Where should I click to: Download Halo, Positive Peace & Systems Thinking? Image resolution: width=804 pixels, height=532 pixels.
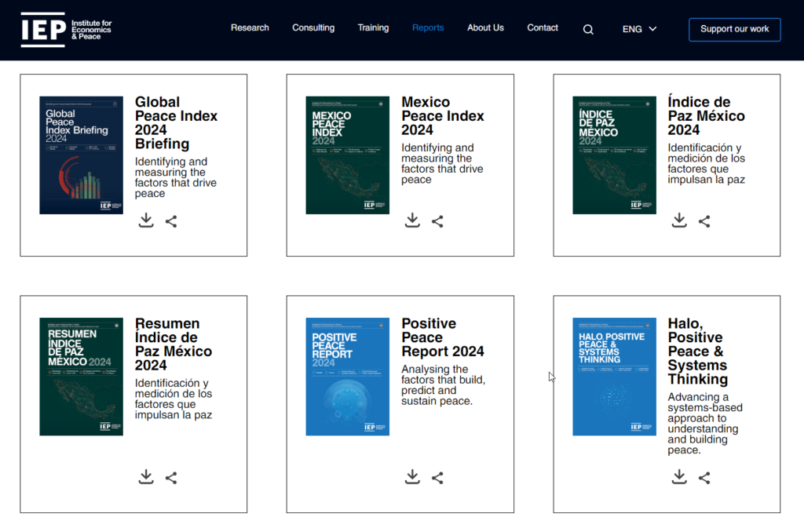(679, 476)
